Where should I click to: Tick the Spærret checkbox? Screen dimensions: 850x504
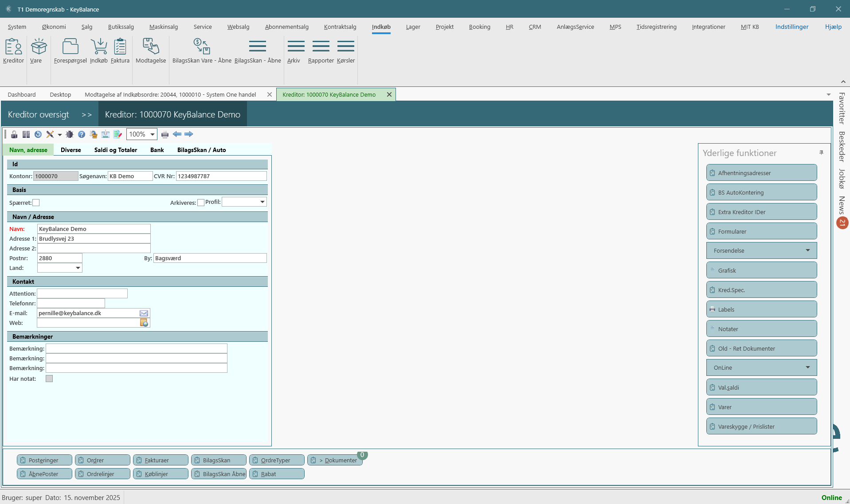pyautogui.click(x=36, y=203)
